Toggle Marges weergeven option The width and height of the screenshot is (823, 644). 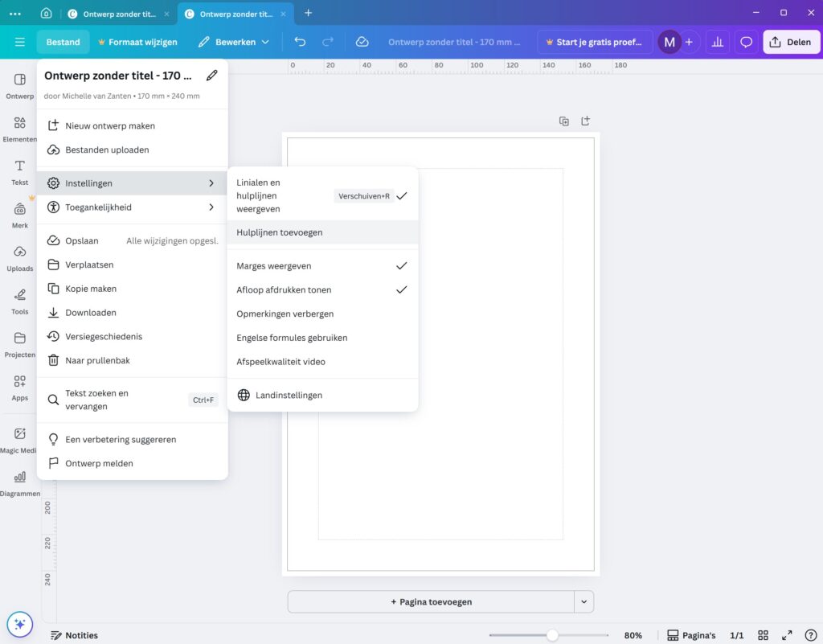coord(321,266)
